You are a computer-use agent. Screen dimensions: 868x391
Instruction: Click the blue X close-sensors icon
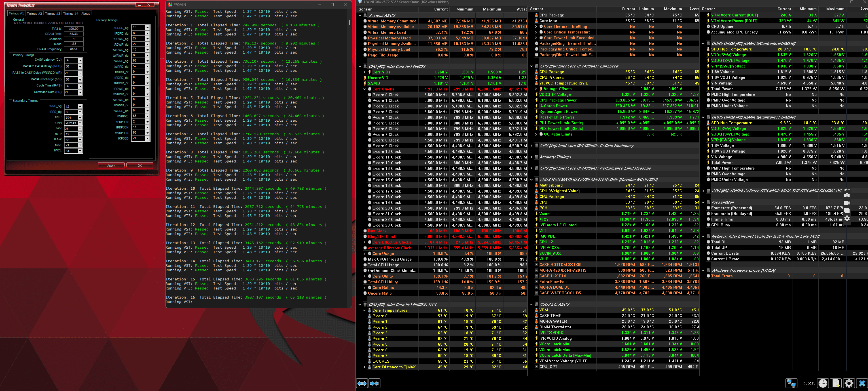(x=862, y=383)
